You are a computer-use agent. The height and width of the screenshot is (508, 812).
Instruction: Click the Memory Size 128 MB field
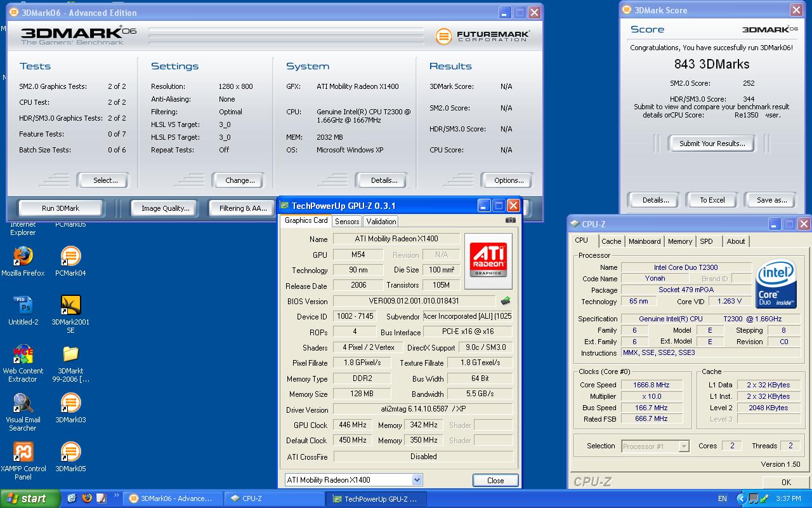362,394
